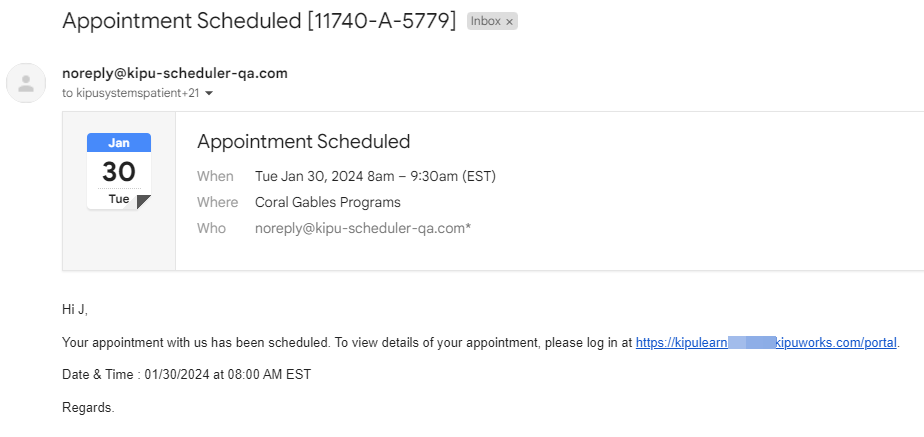Screen dimensions: 924x437
Task: Click the Inbox label tag
Action: [x=485, y=22]
